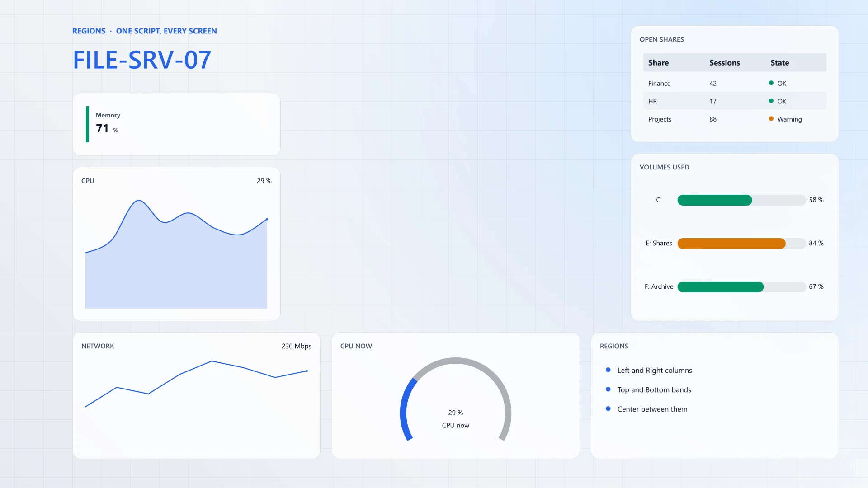Click the 88 sessions cell for Projects
The height and width of the screenshot is (488, 868).
[x=713, y=119]
